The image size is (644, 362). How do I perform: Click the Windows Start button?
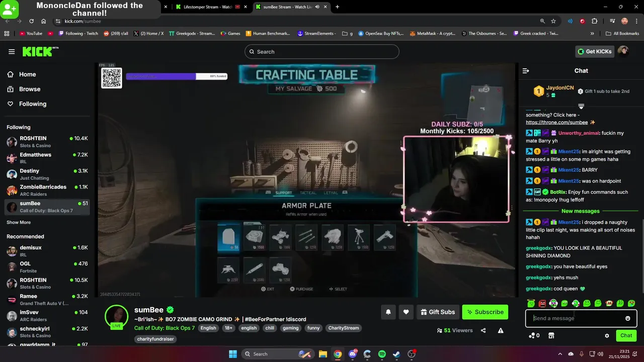233,354
